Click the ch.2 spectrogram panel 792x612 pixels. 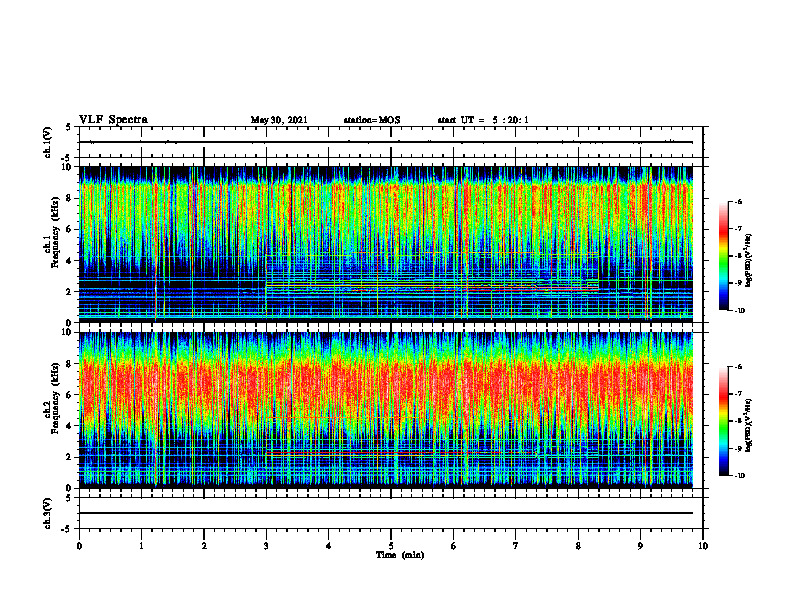(x=386, y=410)
